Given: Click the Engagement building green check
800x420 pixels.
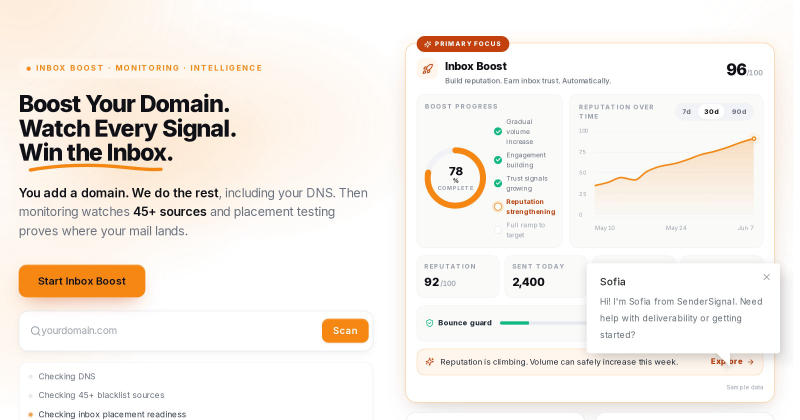Looking at the screenshot, I should (498, 160).
